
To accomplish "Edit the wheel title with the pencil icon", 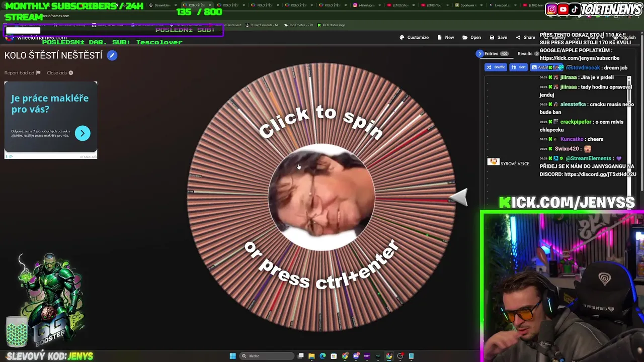I will [112, 56].
